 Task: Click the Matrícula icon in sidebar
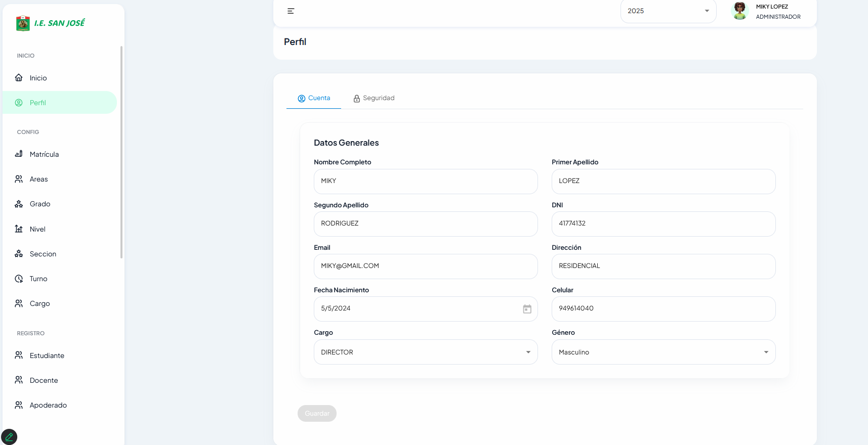19,154
